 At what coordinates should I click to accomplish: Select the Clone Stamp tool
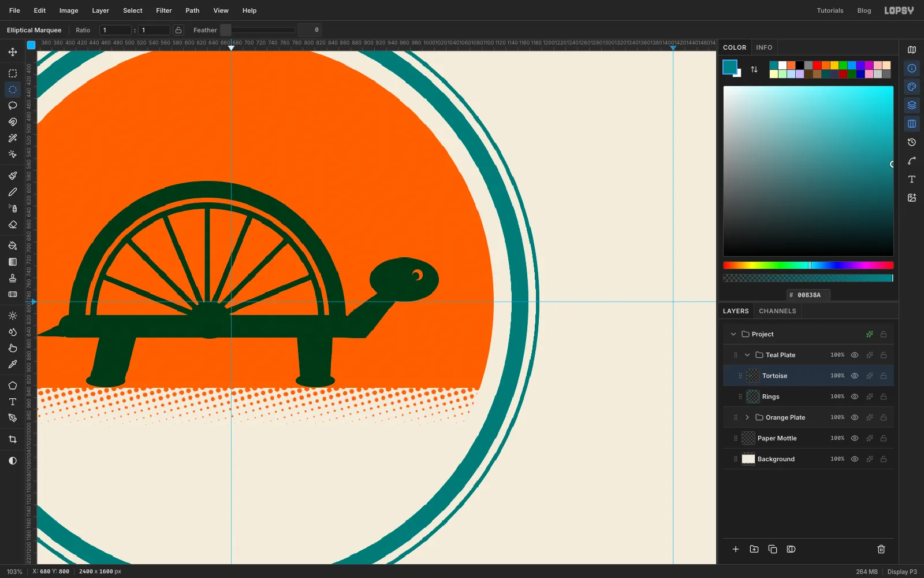pos(13,278)
